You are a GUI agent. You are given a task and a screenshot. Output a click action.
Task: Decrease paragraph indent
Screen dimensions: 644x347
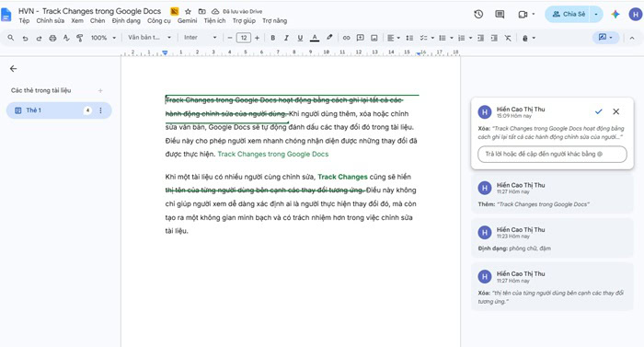480,38
